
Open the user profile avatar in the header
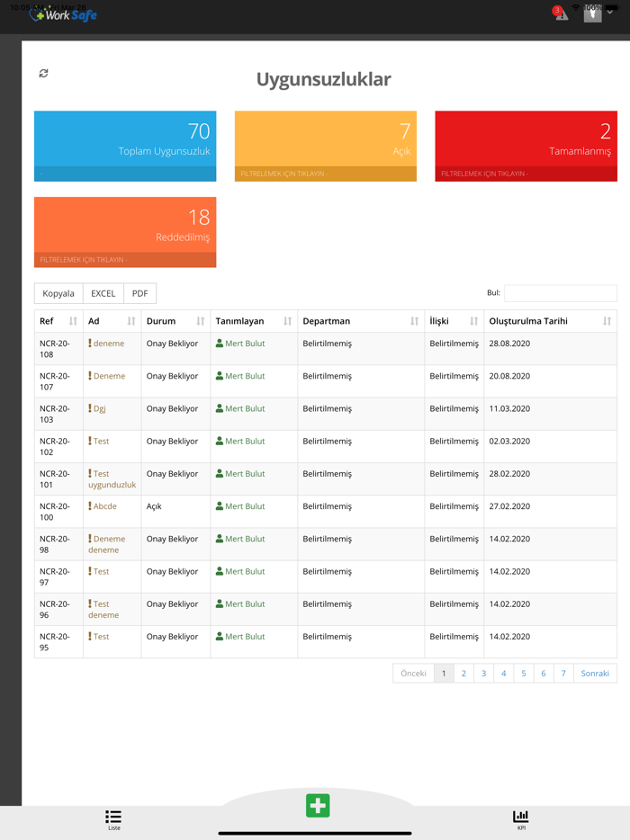click(x=592, y=13)
